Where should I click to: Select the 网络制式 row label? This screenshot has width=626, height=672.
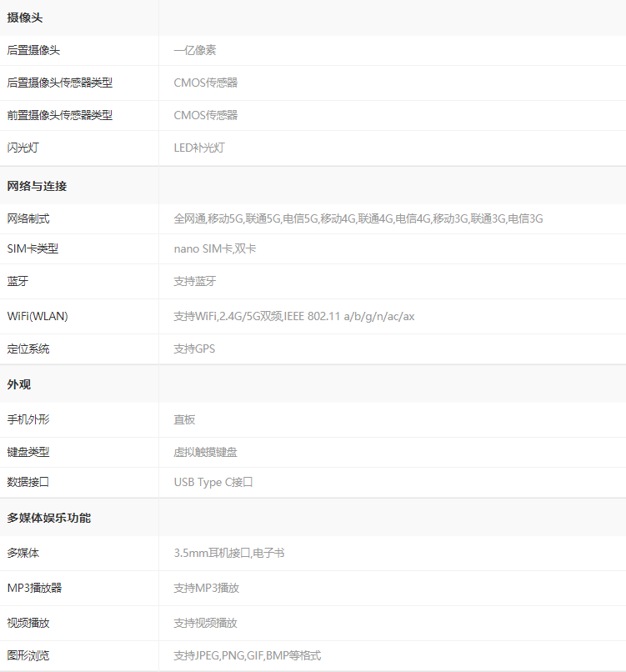coord(28,218)
